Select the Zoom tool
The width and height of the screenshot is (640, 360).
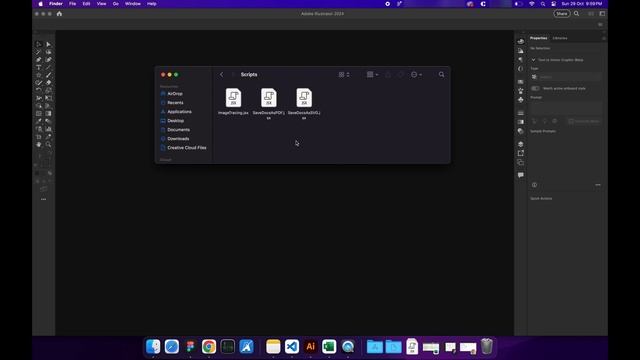tap(49, 144)
